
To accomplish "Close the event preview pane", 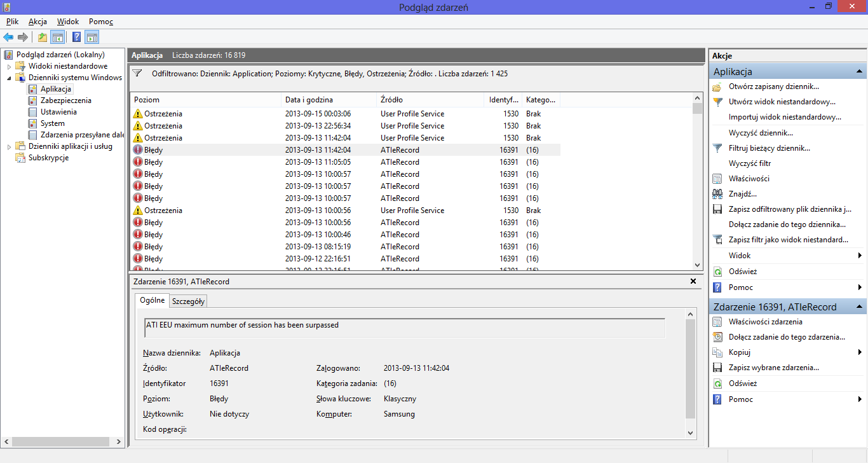I will point(693,281).
